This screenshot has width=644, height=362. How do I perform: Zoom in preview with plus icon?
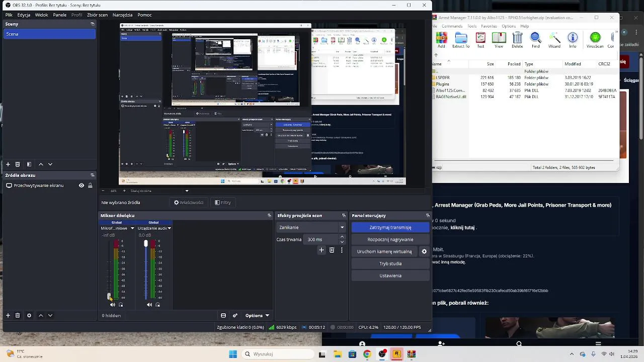pos(124,191)
